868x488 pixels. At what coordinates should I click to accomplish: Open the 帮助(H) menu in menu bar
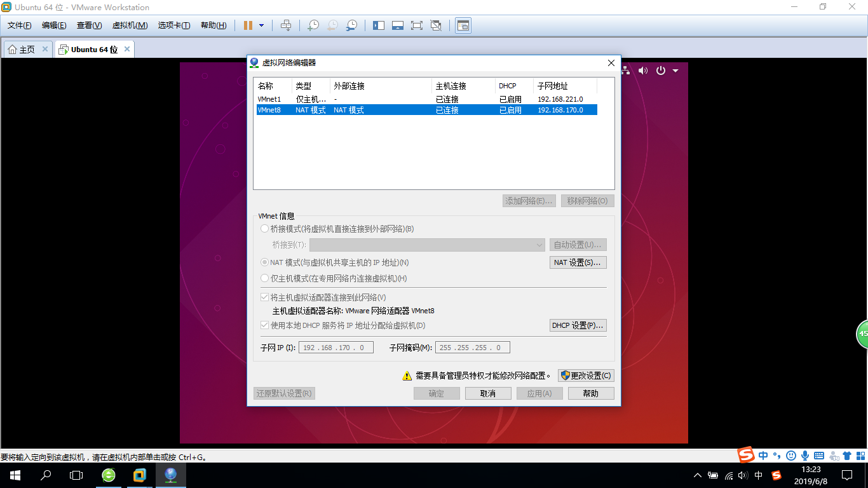tap(214, 25)
